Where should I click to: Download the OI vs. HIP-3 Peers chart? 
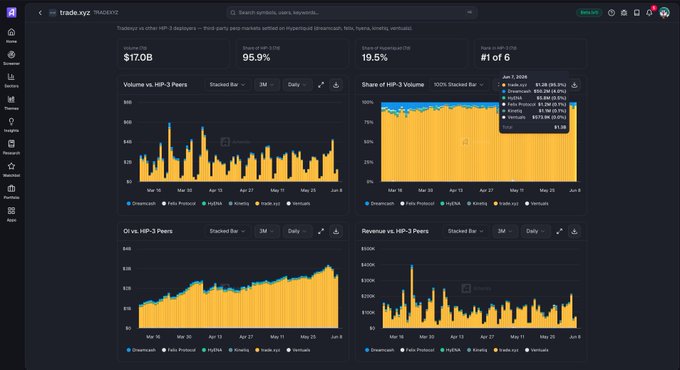pos(336,232)
